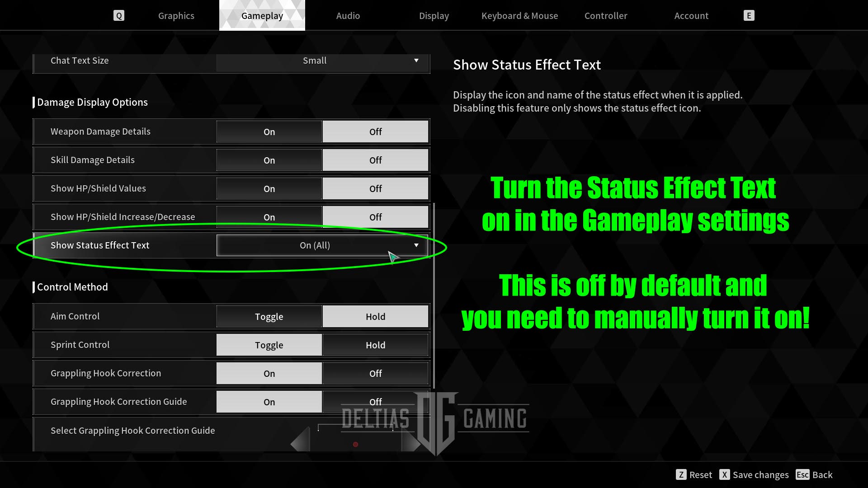This screenshot has width=868, height=488.
Task: Open the Graphics settings tab
Action: click(x=176, y=15)
